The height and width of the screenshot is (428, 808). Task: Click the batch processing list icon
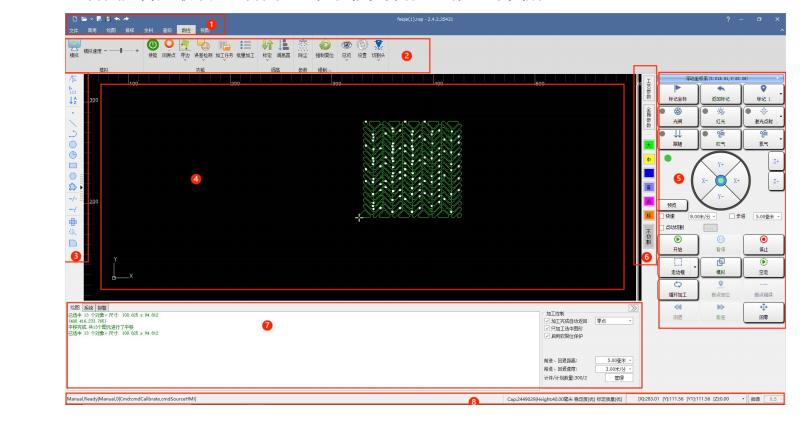click(x=245, y=45)
